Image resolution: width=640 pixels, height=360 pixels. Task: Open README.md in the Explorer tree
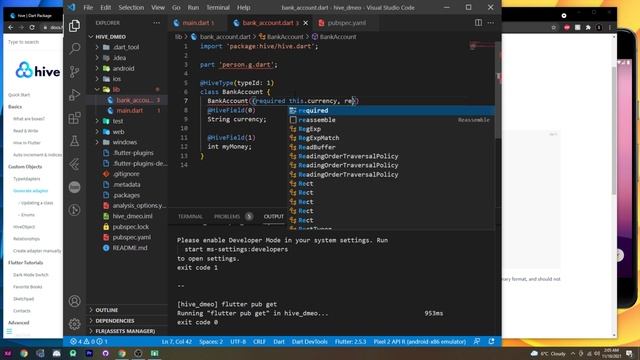coord(130,248)
